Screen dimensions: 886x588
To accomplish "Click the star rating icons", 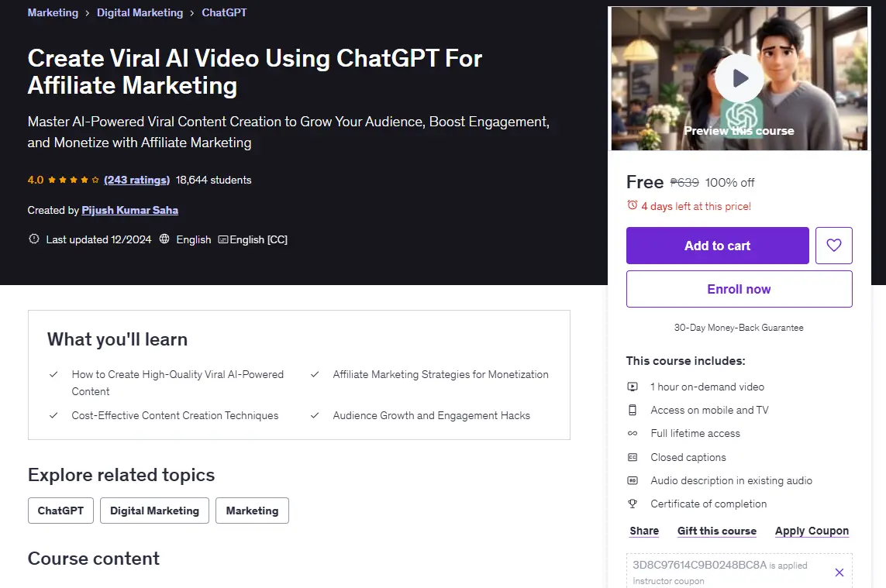I will click(x=74, y=180).
